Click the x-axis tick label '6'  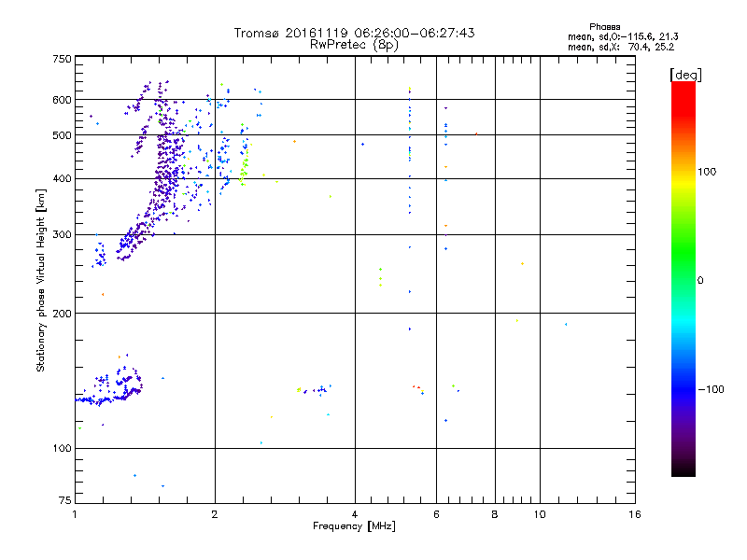click(x=436, y=514)
